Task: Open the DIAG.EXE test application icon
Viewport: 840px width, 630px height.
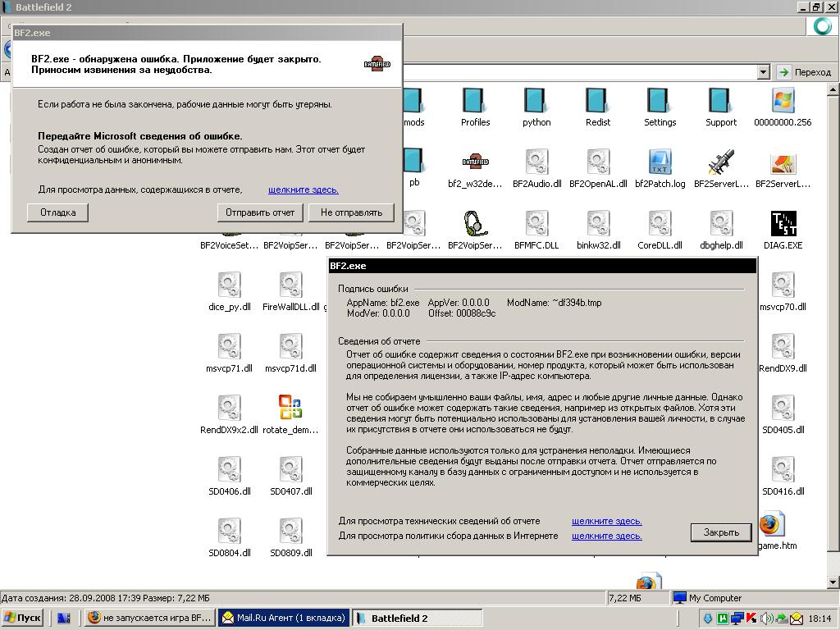Action: click(783, 225)
